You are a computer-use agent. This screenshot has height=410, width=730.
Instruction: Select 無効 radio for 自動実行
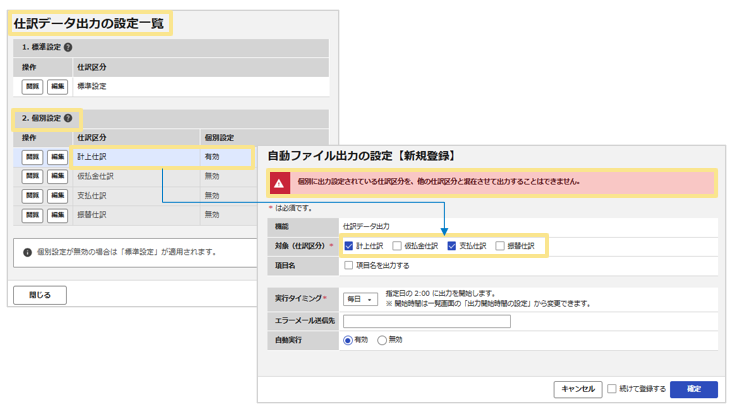pos(382,340)
